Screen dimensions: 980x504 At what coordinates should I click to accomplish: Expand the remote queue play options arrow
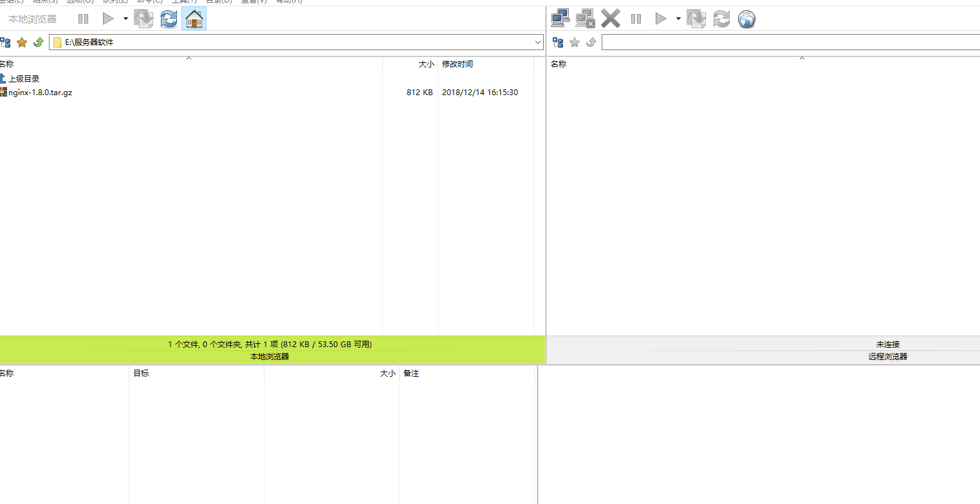[x=678, y=19]
